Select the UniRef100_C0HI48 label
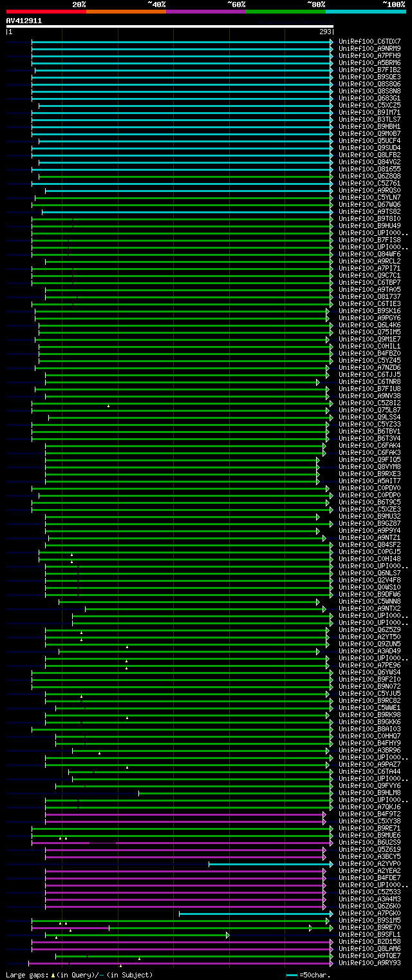 370,559
